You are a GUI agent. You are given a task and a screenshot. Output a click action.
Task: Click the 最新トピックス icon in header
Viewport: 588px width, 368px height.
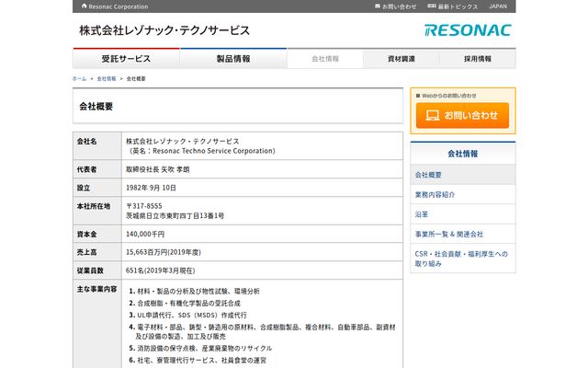(x=432, y=6)
